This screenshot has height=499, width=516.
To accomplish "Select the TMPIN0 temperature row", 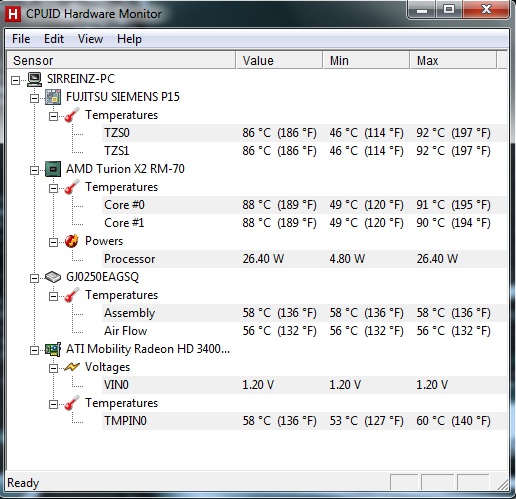I will point(304,421).
